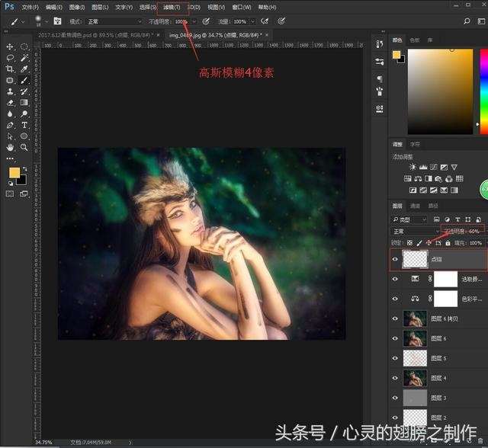Screen dimensions: 488x448
Task: Open the layer filter type dropdown
Action: (409, 219)
